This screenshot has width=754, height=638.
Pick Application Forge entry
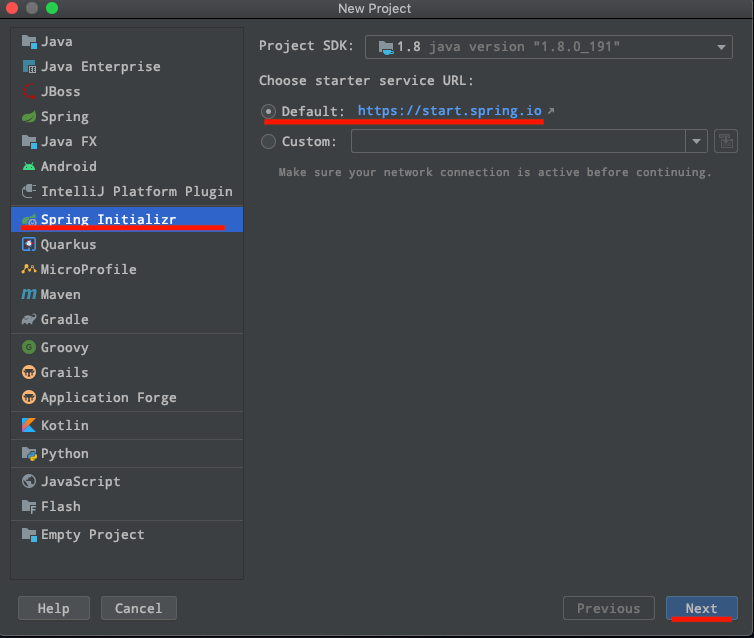click(127, 397)
